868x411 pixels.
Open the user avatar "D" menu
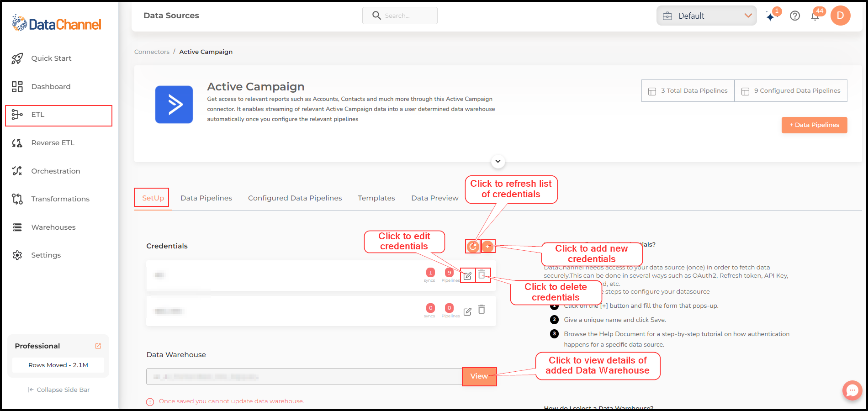pos(841,16)
